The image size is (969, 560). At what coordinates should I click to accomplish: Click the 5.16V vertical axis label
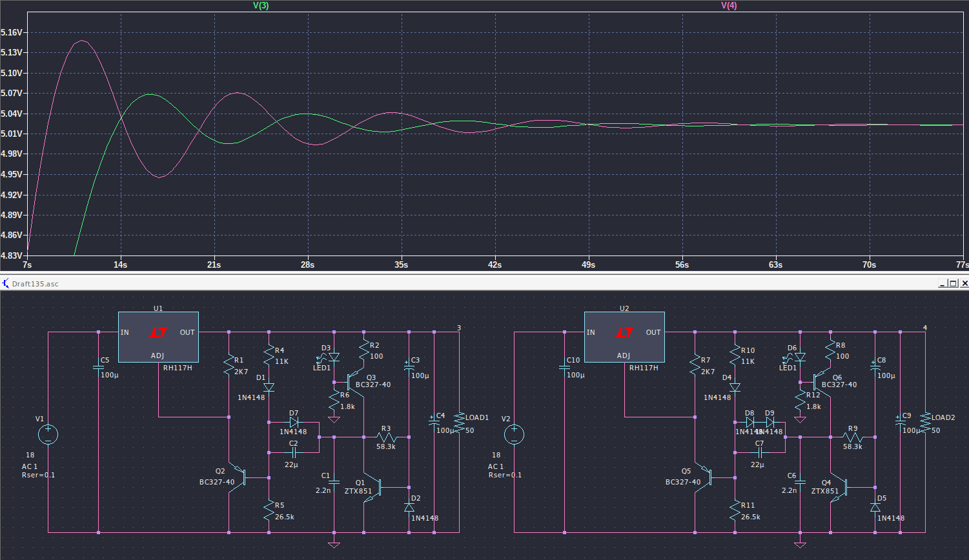coord(12,32)
